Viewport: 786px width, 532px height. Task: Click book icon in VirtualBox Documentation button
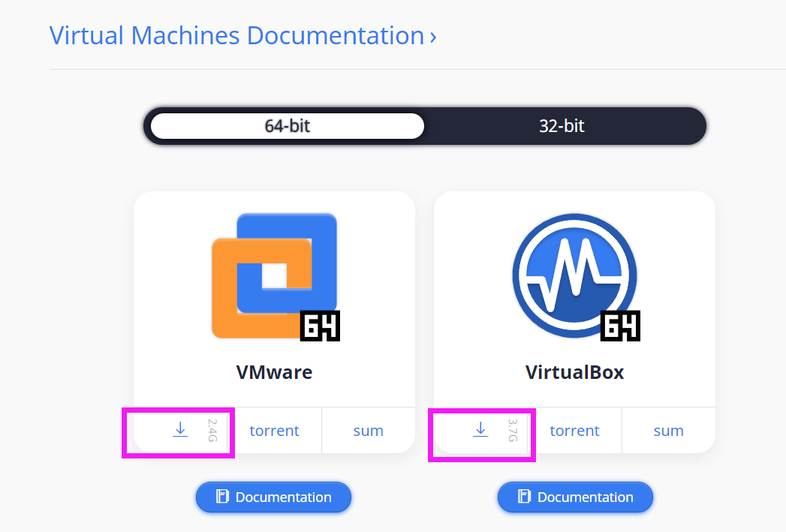point(524,497)
